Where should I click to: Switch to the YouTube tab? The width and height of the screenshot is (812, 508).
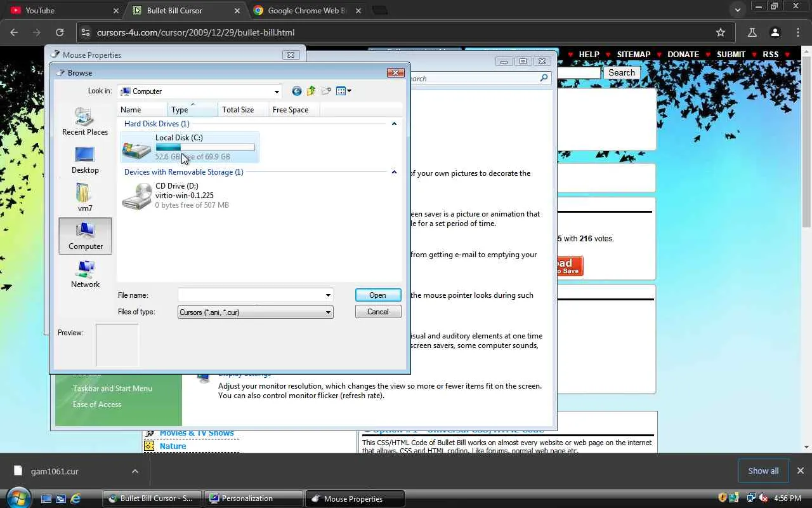[63, 11]
